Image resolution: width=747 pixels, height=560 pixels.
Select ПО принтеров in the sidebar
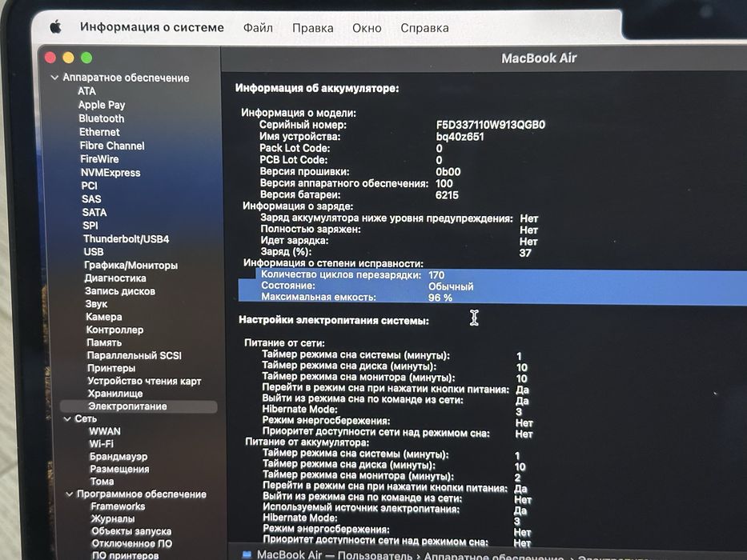125,556
